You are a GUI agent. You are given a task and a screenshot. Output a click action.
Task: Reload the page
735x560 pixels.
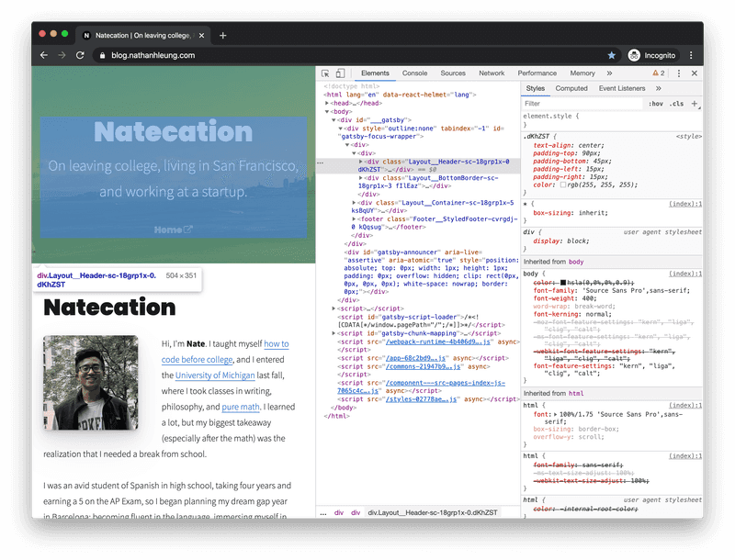(x=80, y=55)
